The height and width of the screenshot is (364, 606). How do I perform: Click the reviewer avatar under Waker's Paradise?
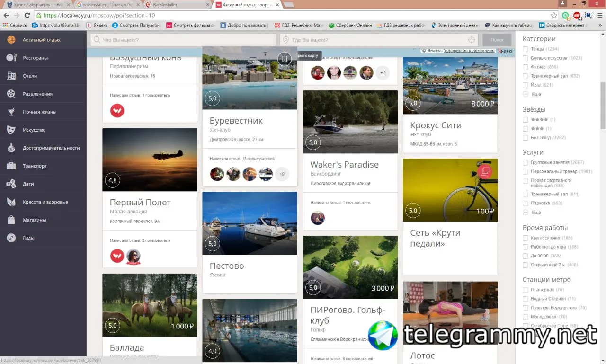[318, 218]
